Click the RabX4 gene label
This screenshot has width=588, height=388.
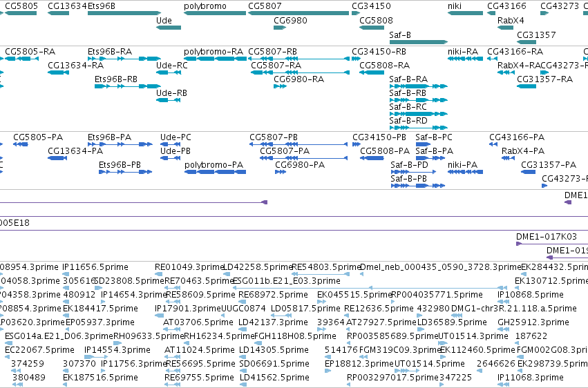pos(511,20)
